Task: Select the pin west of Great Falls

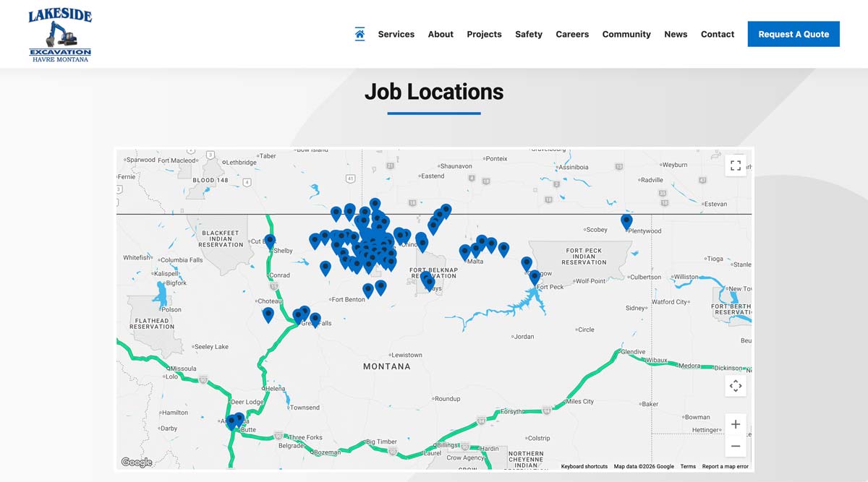Action: coord(268,315)
